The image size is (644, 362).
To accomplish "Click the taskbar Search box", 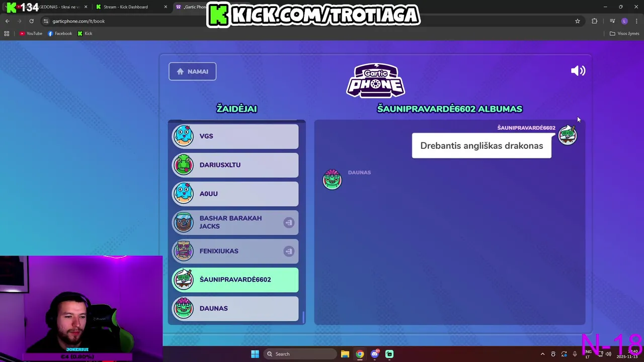I will [x=300, y=354].
